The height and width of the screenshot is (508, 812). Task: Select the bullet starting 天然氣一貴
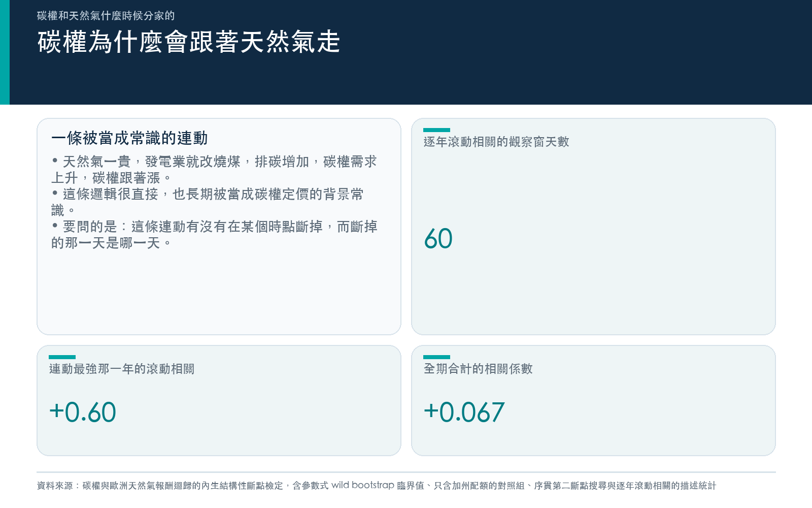pos(214,170)
